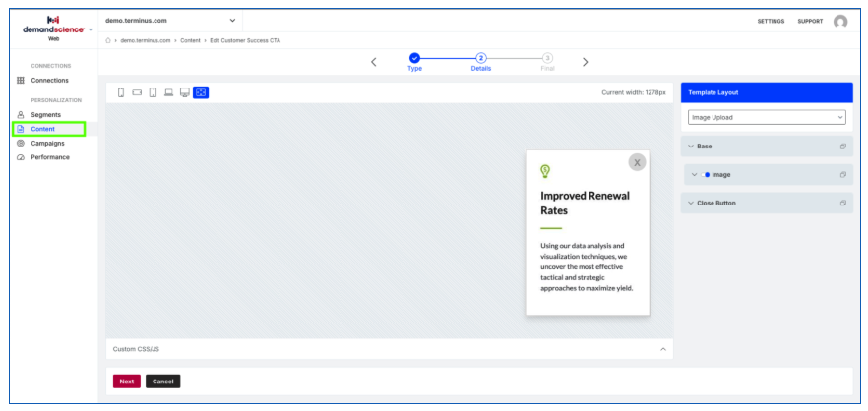Open the Image Upload template dropdown
The height and width of the screenshot is (411, 868).
tap(767, 117)
